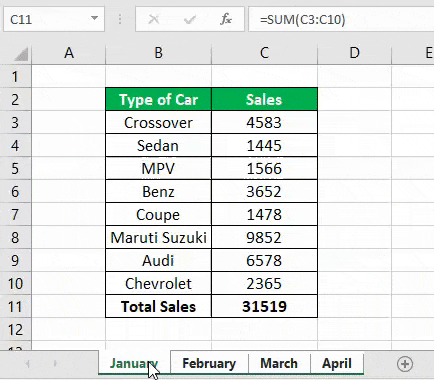The height and width of the screenshot is (380, 434).
Task: Select the 'Sedan' cell
Action: pos(158,145)
